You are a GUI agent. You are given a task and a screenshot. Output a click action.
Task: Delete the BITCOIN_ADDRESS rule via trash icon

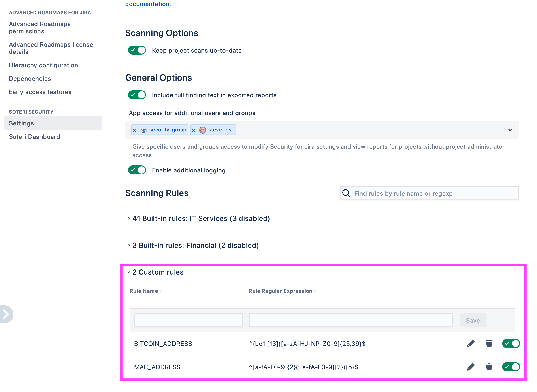click(489, 344)
